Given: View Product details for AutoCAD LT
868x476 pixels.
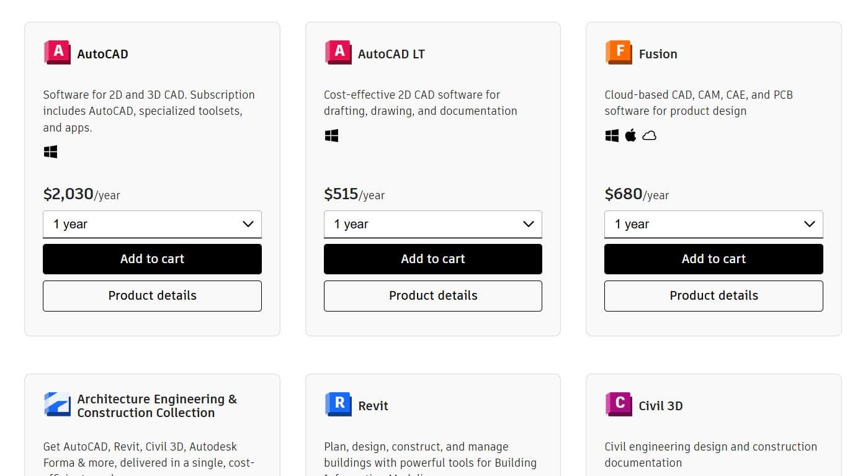Looking at the screenshot, I should [x=432, y=295].
